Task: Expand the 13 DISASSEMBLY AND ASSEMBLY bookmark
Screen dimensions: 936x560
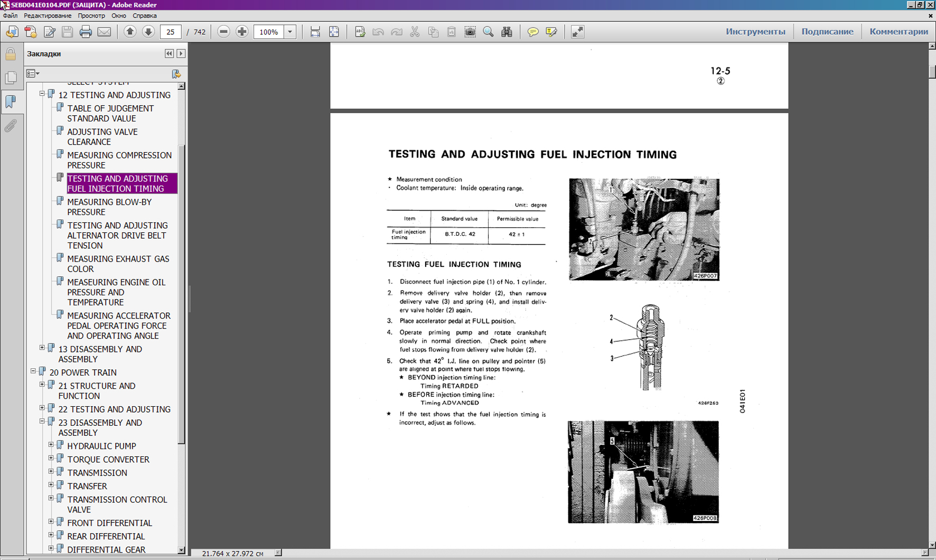Action: (42, 348)
